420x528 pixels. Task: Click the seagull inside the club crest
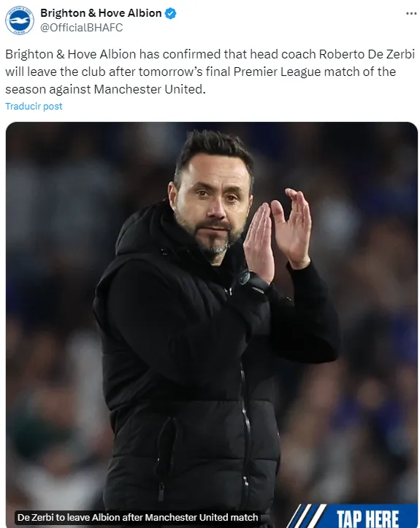click(20, 20)
